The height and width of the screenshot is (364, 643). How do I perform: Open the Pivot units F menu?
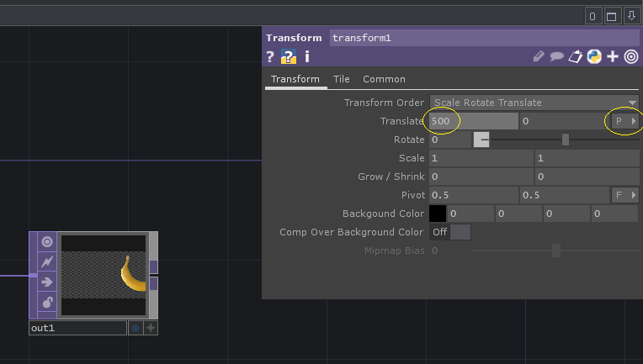tap(625, 196)
